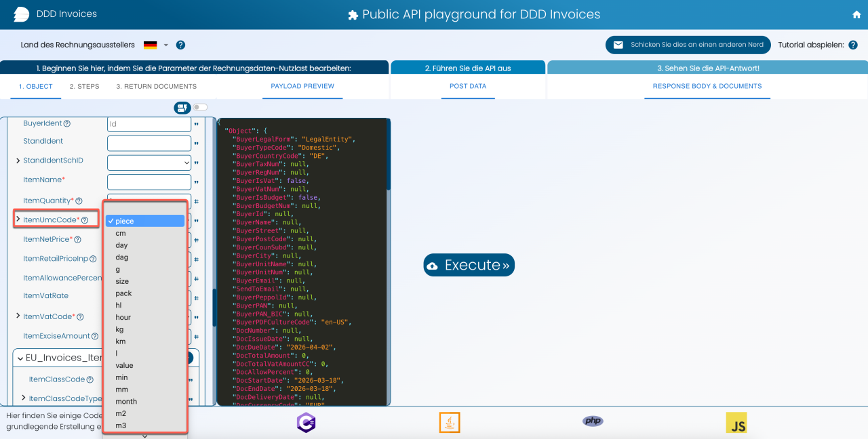Click the Tutorial abspielen help icon
Image resolution: width=868 pixels, height=439 pixels.
pyautogui.click(x=853, y=45)
